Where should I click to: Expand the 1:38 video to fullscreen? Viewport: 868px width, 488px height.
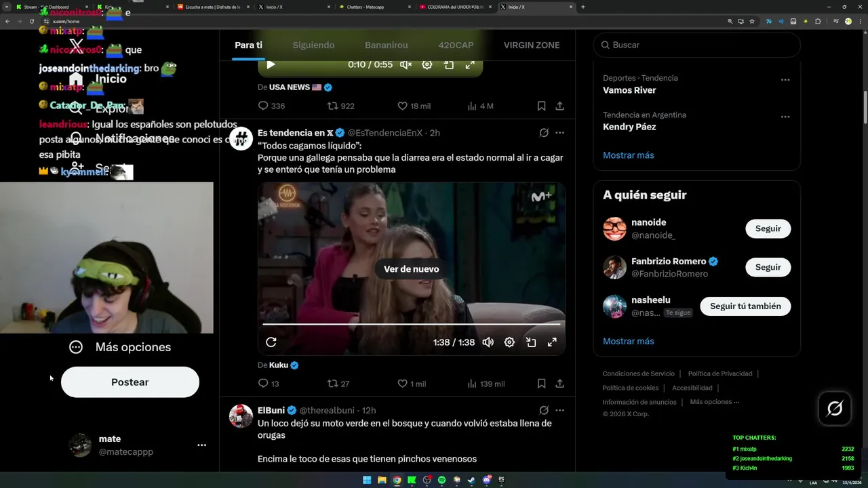[552, 342]
